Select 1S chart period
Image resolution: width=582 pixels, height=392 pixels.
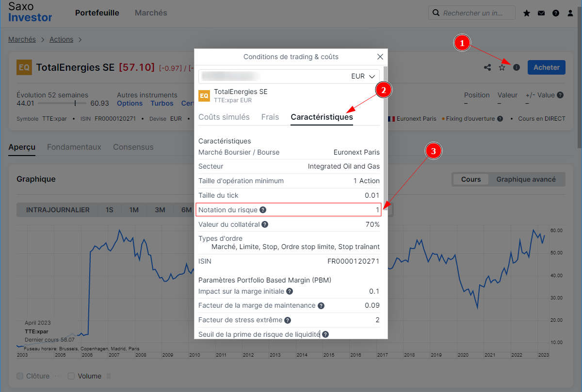click(x=110, y=210)
